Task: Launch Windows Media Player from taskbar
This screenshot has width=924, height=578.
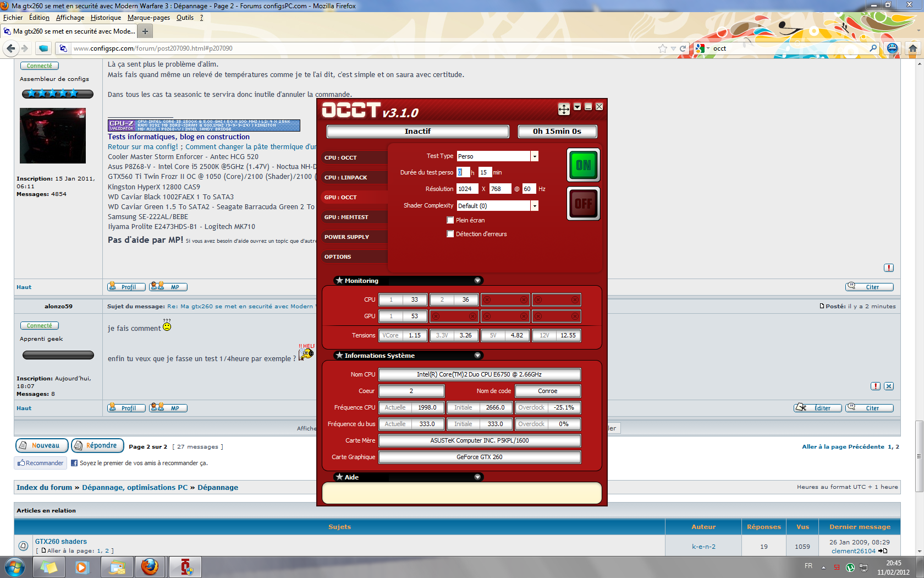Action: click(x=82, y=567)
